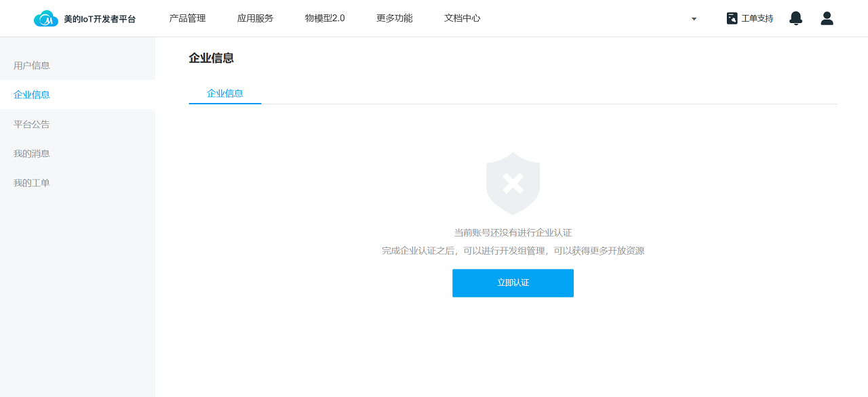Open the 应用服务 menu
868x397 pixels.
click(x=255, y=18)
